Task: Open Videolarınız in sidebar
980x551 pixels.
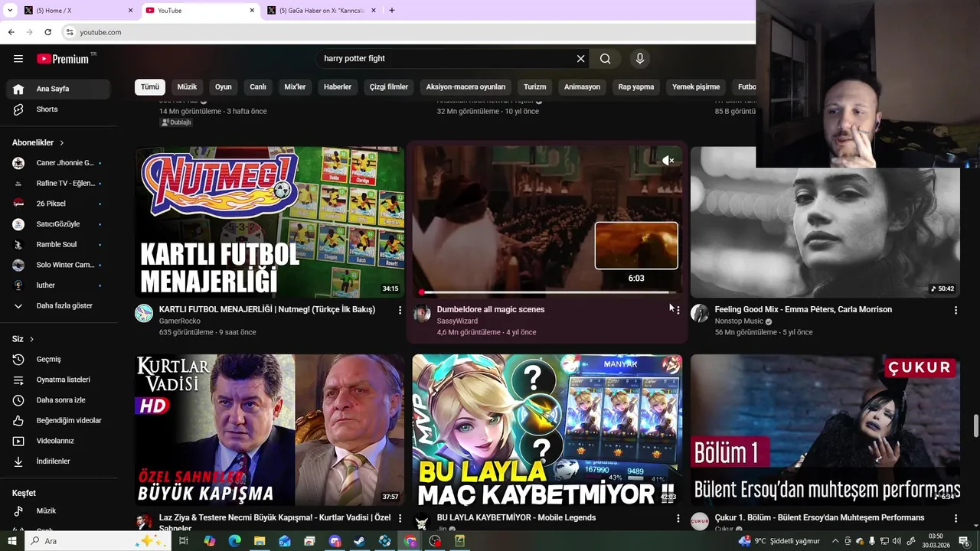Action: point(59,441)
